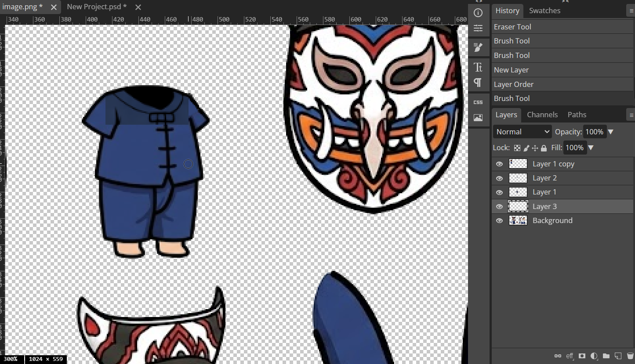
Task: Delete the layer with trash icon
Action: [630, 356]
